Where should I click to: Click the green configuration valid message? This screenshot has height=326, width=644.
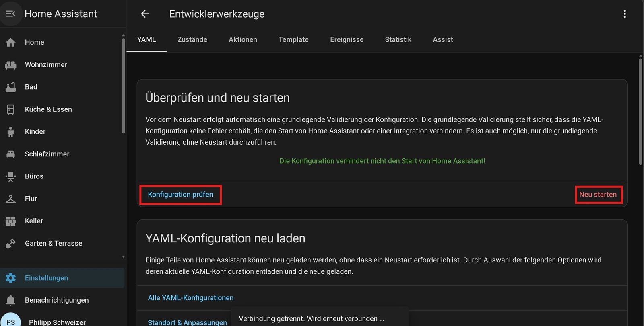coord(382,161)
